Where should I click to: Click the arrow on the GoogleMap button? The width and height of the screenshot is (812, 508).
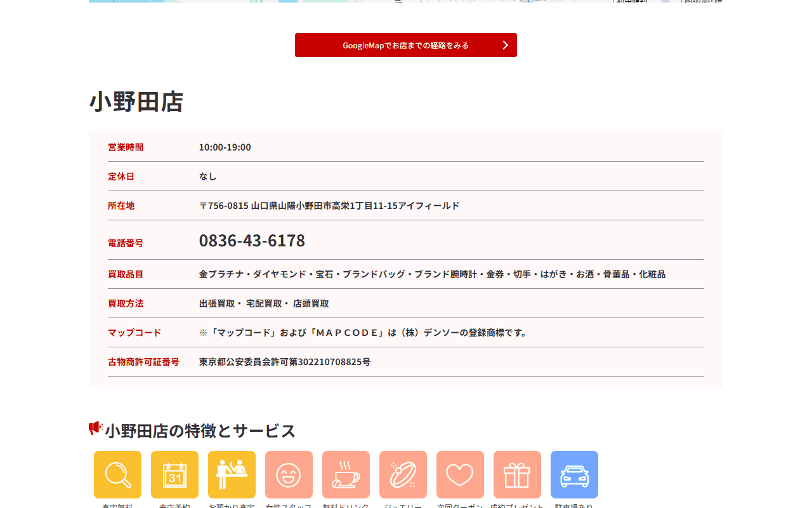click(506, 45)
